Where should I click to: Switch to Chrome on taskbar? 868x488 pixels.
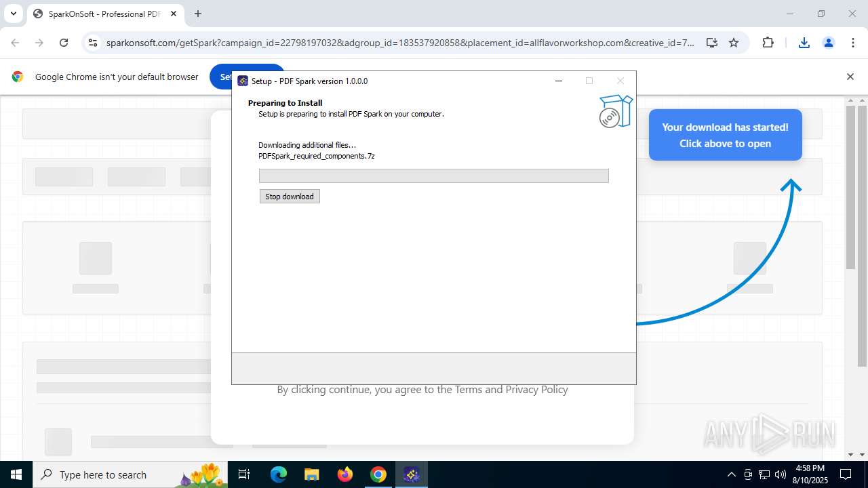pos(378,474)
